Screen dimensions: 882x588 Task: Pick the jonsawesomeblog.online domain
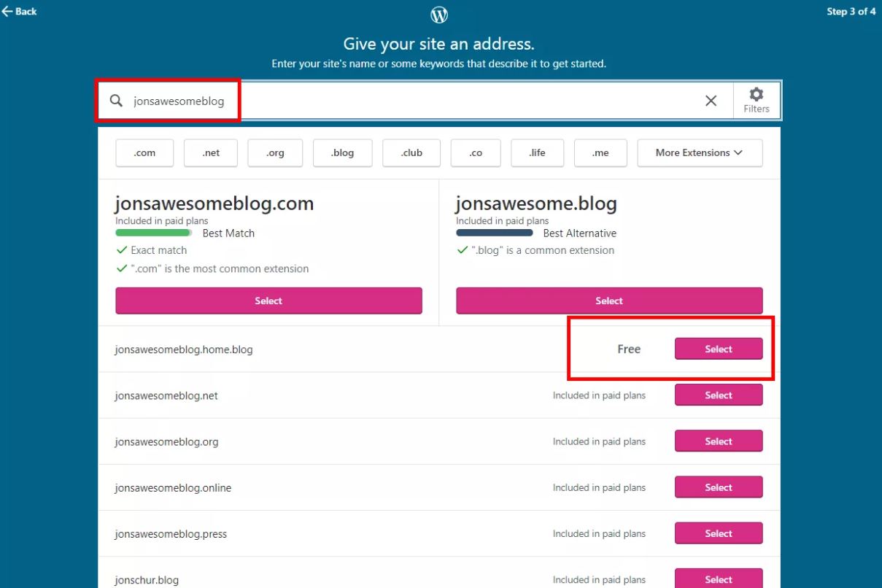(x=718, y=487)
